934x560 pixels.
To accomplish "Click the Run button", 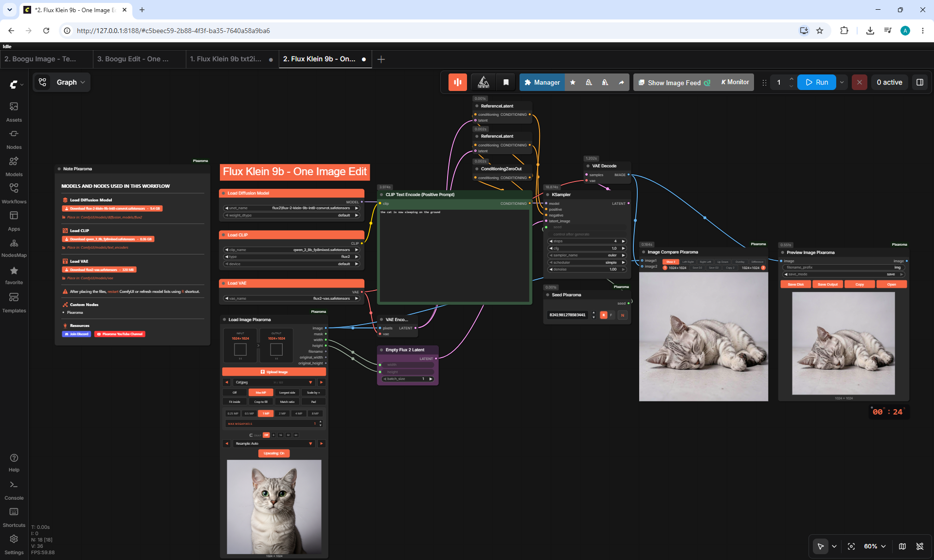I will pyautogui.click(x=817, y=82).
